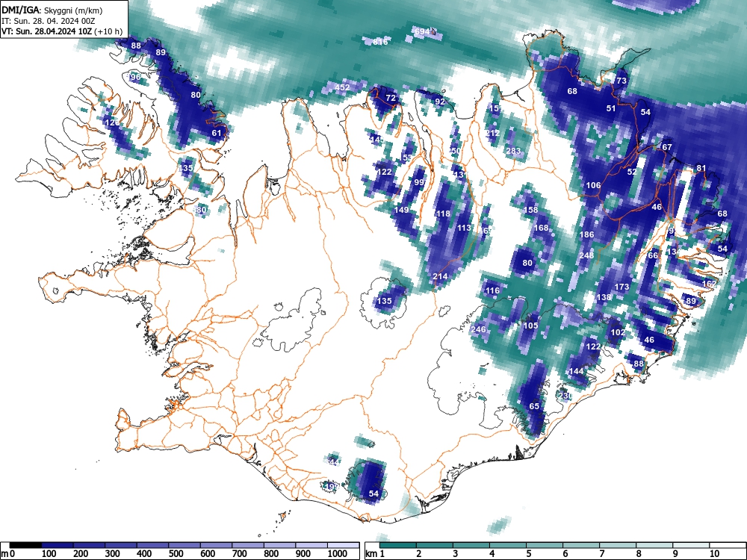Screen dimensions: 747x560
Task: Click the 9–10 km legend swatch
Action: click(x=691, y=545)
